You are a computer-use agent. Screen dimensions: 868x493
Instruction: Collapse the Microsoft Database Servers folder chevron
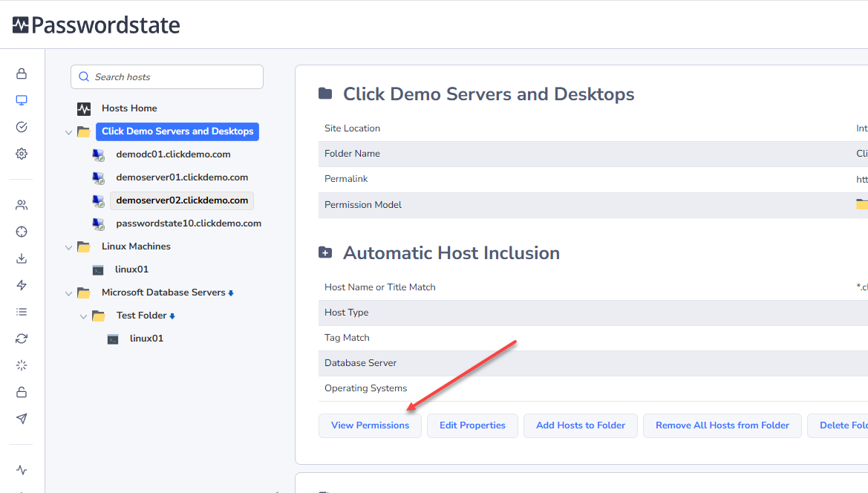(x=68, y=293)
